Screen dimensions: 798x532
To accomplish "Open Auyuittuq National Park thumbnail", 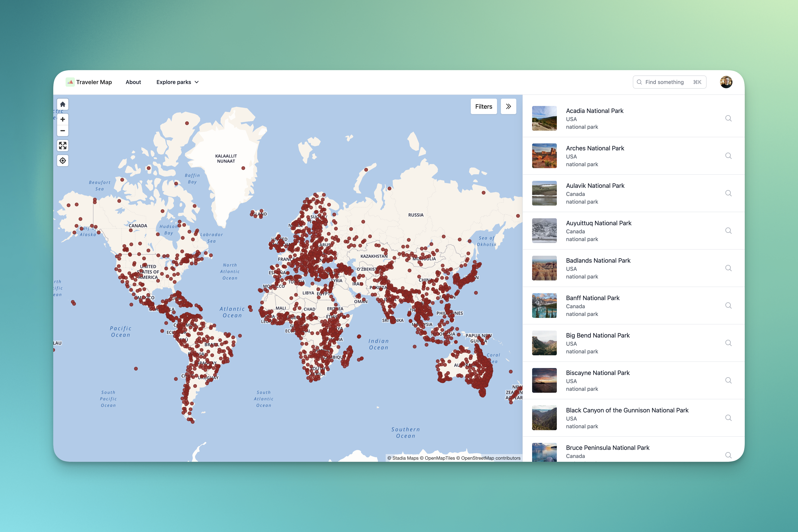I will pyautogui.click(x=544, y=231).
